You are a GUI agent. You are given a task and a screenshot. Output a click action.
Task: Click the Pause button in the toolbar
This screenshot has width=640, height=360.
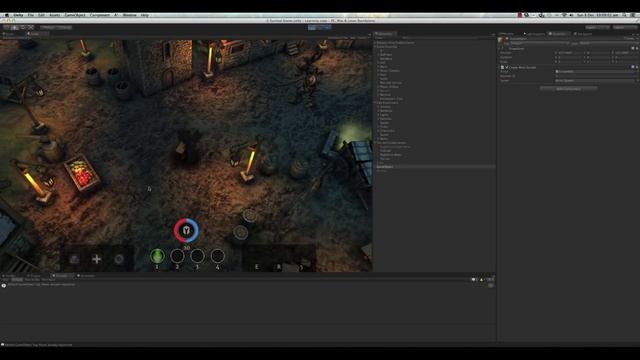[320, 27]
